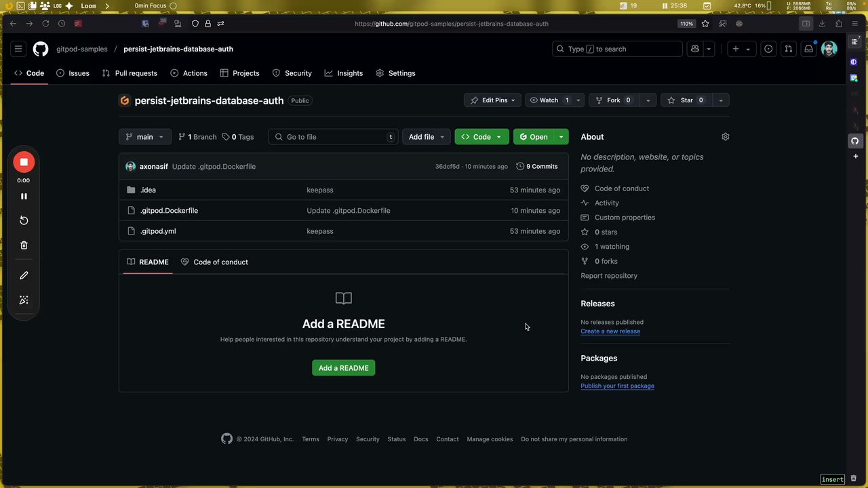The width and height of the screenshot is (868, 488).
Task: Open the .idea folder
Action: point(148,190)
